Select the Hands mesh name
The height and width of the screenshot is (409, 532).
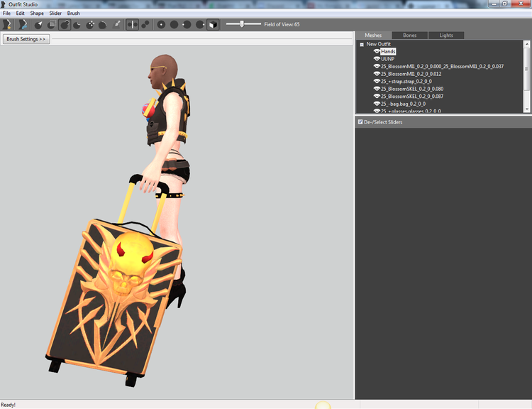click(x=388, y=51)
